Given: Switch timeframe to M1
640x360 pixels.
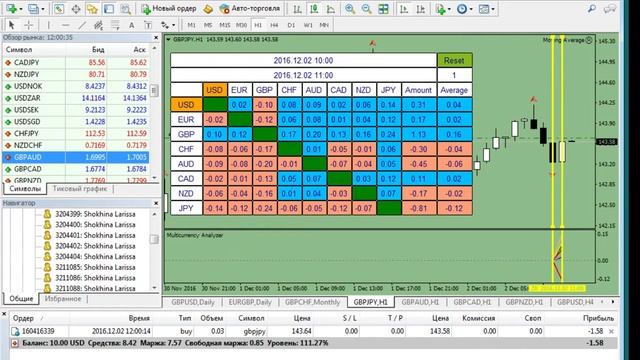Looking at the screenshot, I should 191,25.
